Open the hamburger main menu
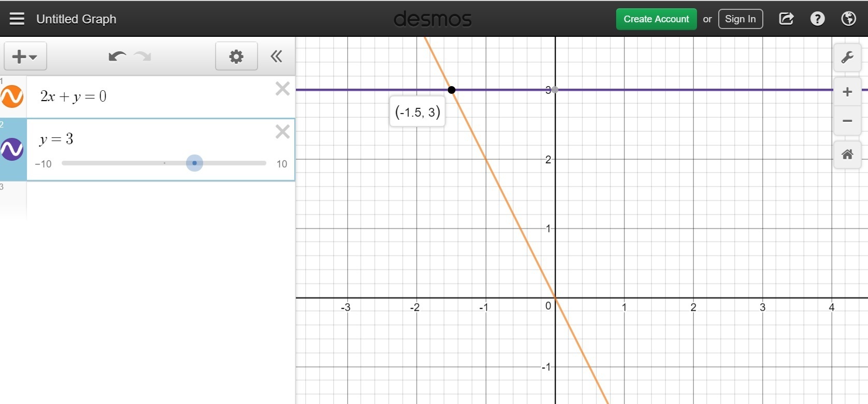 coord(17,19)
